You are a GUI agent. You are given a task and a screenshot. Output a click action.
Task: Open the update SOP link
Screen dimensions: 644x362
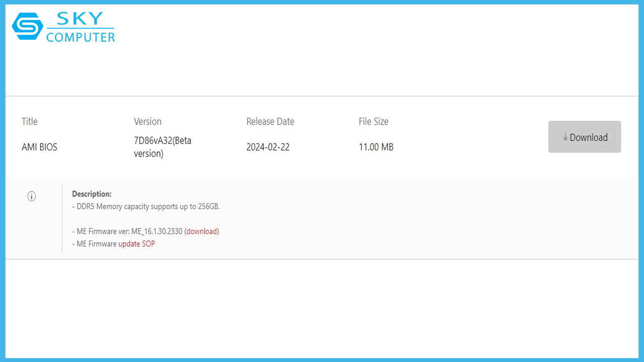click(136, 244)
